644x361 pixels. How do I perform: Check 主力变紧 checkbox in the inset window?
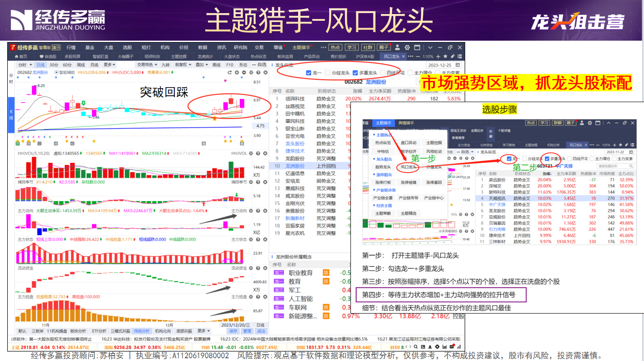pyautogui.click(x=614, y=159)
